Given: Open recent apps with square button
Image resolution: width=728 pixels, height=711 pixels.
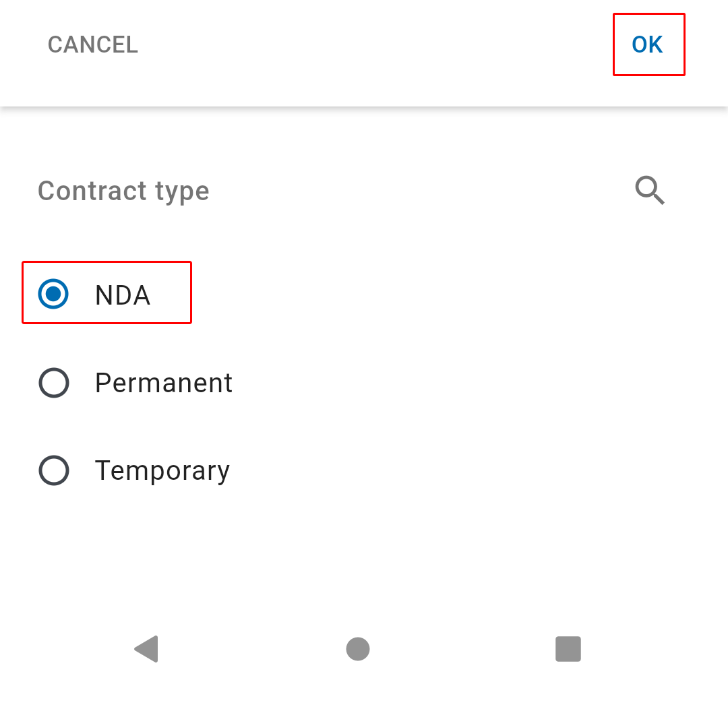Looking at the screenshot, I should pos(568,648).
